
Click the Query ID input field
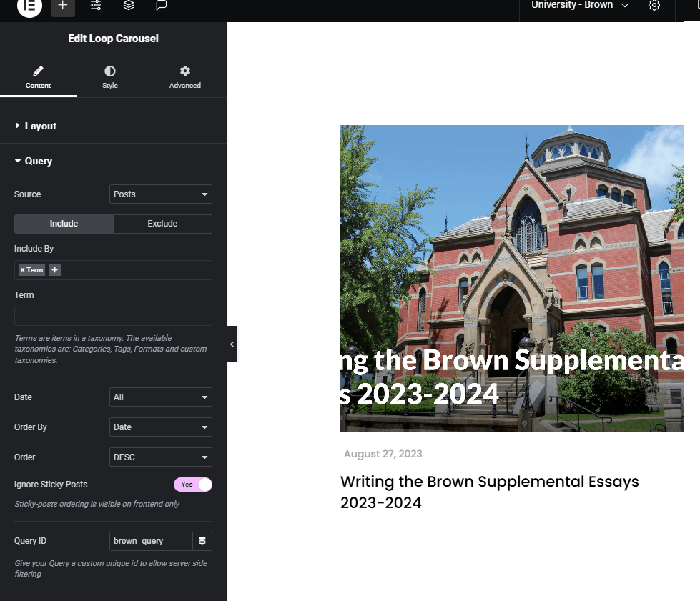pyautogui.click(x=151, y=541)
